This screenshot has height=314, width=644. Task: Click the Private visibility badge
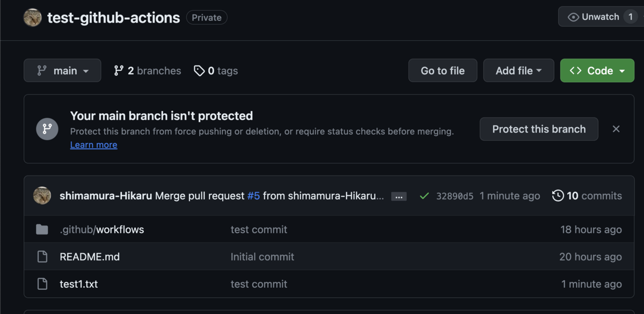click(207, 18)
